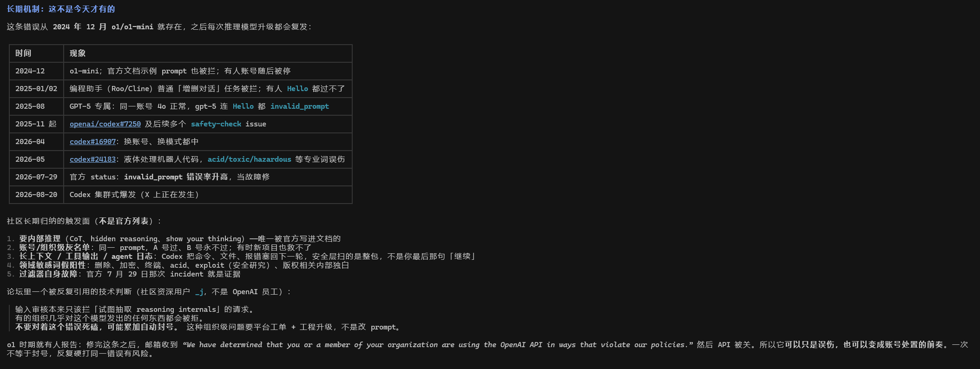980x369 pixels.
Task: Click the heading "长期机制：这不是今天才有的"
Action: pos(61,9)
